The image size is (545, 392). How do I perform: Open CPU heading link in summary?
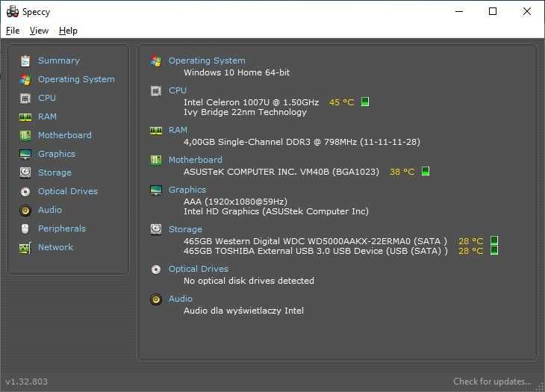coord(178,90)
